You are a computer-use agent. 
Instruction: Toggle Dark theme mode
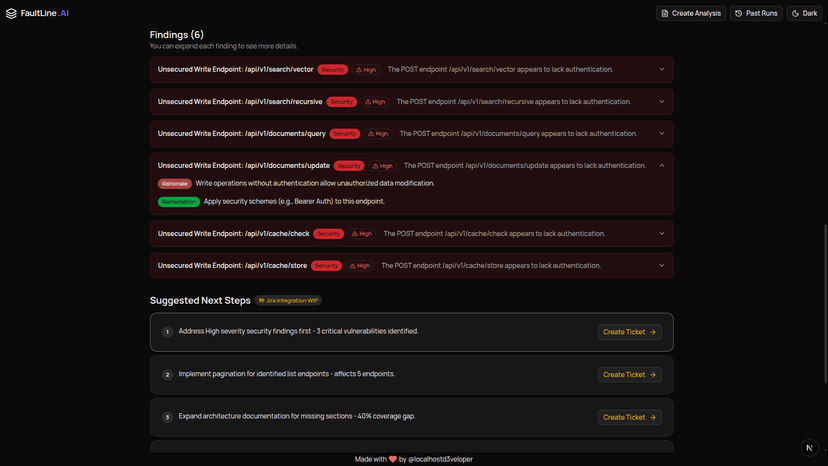point(804,13)
